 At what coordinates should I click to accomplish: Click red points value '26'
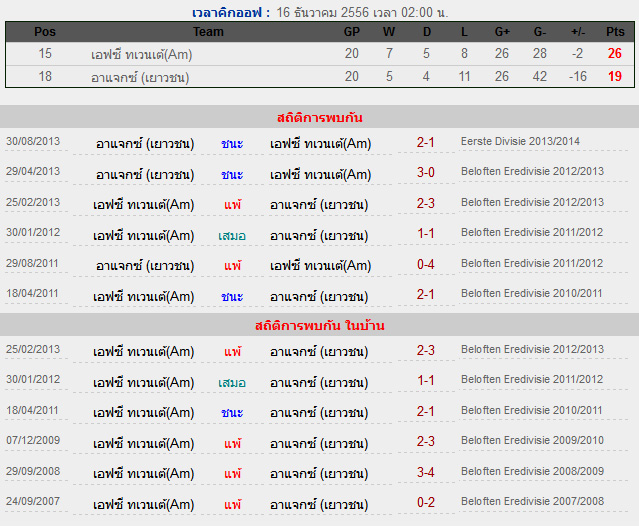coord(615,53)
